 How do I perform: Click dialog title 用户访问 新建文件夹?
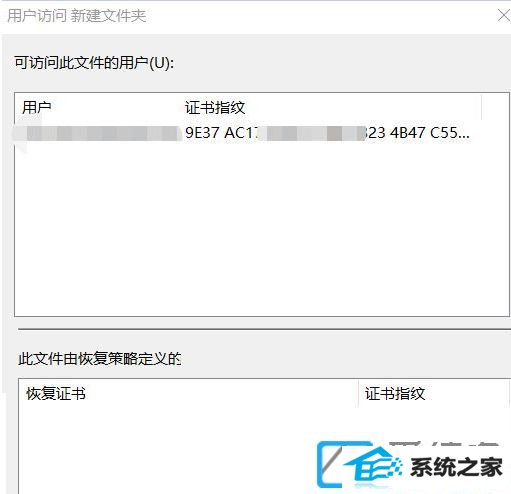[77, 16]
